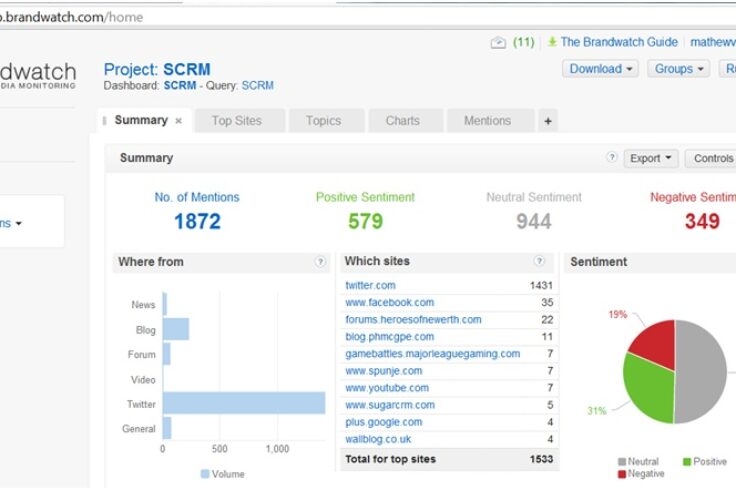Viewport: 736px width, 490px height.
Task: Open www.sugarcrm.com link
Action: click(390, 405)
